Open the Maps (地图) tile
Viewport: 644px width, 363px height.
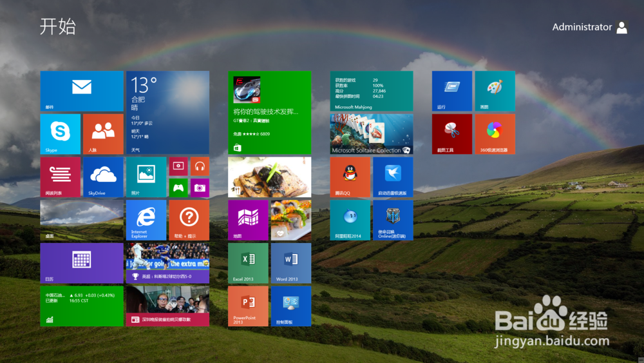pyautogui.click(x=248, y=220)
